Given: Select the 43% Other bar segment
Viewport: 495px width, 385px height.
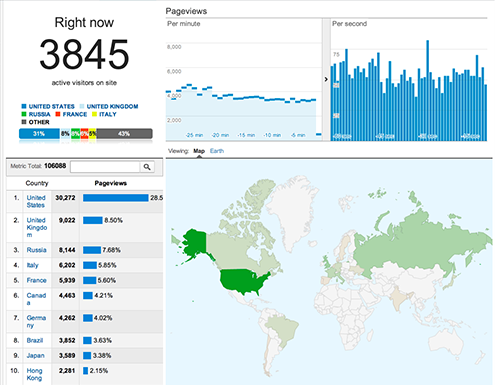Looking at the screenshot, I should tap(124, 134).
